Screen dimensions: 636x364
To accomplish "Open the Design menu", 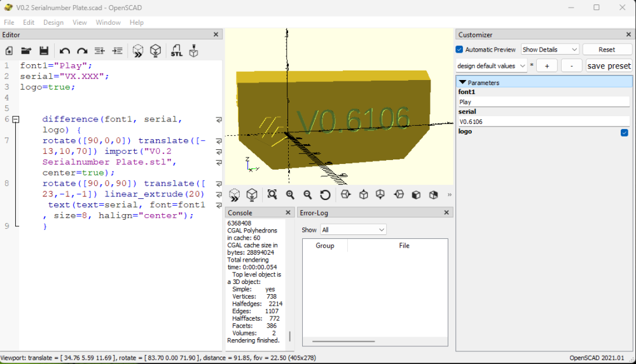I will tap(53, 22).
